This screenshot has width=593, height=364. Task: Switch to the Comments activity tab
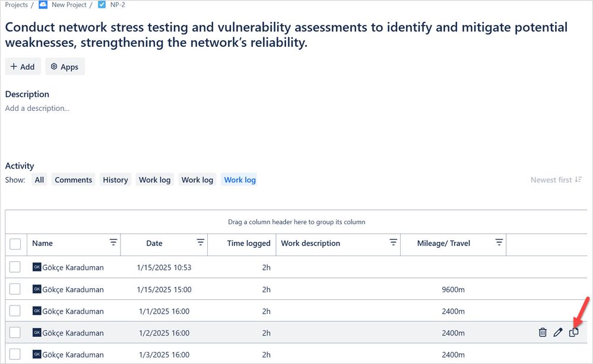click(74, 180)
